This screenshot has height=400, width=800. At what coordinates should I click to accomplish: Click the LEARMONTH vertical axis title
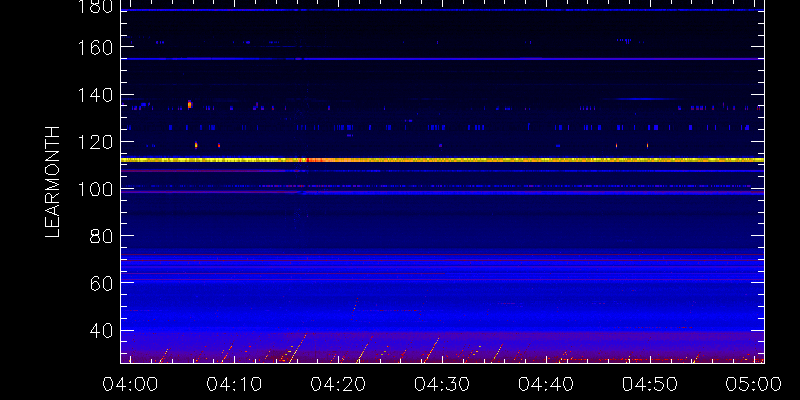(53, 182)
